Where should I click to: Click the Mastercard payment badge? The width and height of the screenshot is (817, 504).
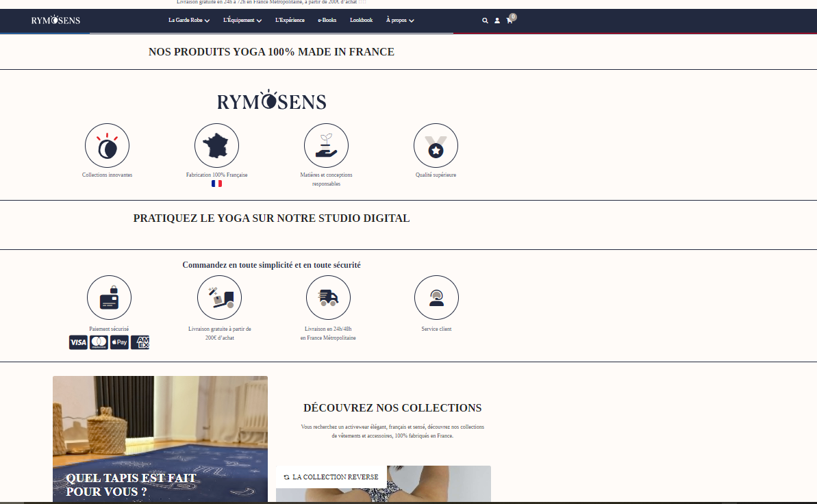point(99,342)
